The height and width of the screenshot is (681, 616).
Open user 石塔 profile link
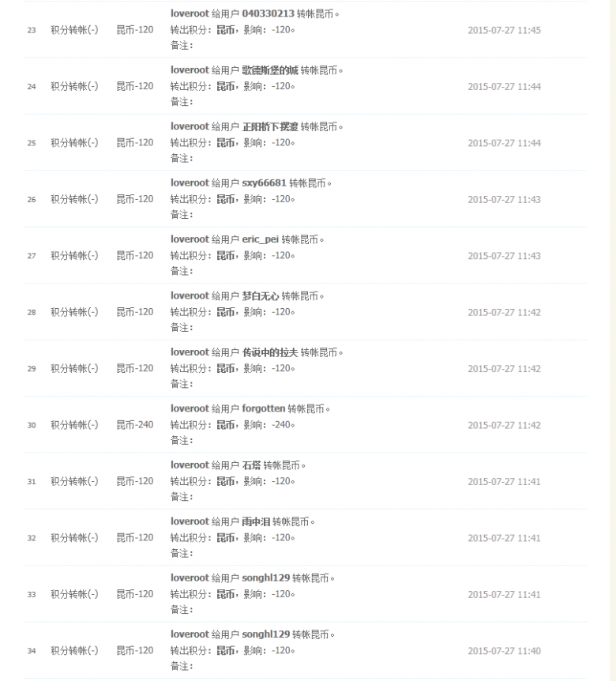[x=251, y=465]
